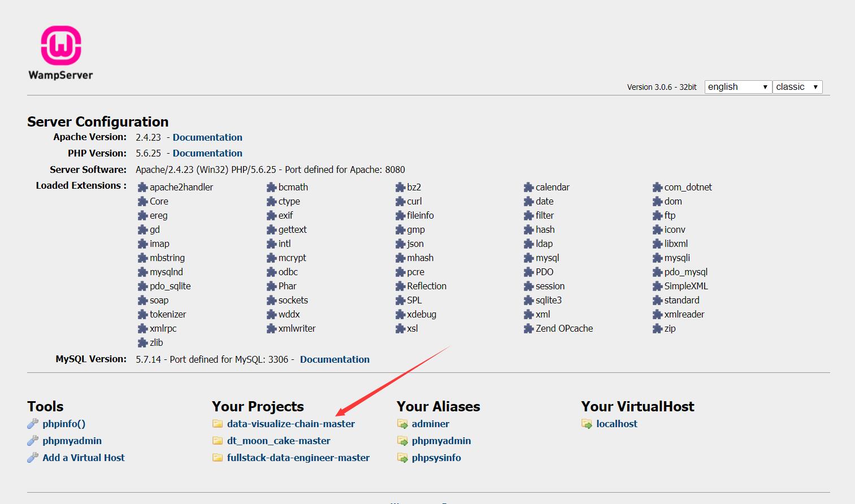The image size is (855, 504).
Task: Open the classic theme dropdown
Action: point(797,87)
